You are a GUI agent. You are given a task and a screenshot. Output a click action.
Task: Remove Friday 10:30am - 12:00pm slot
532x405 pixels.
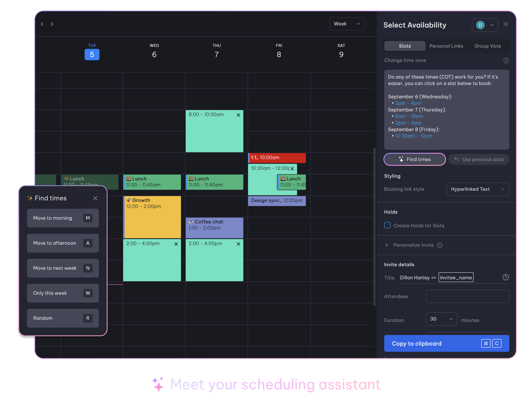[292, 168]
